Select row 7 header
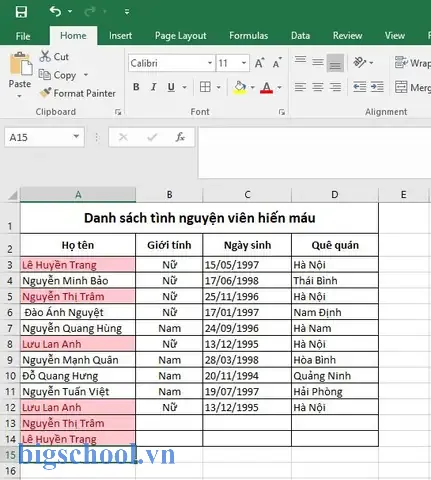The image size is (431, 480). tap(10, 328)
